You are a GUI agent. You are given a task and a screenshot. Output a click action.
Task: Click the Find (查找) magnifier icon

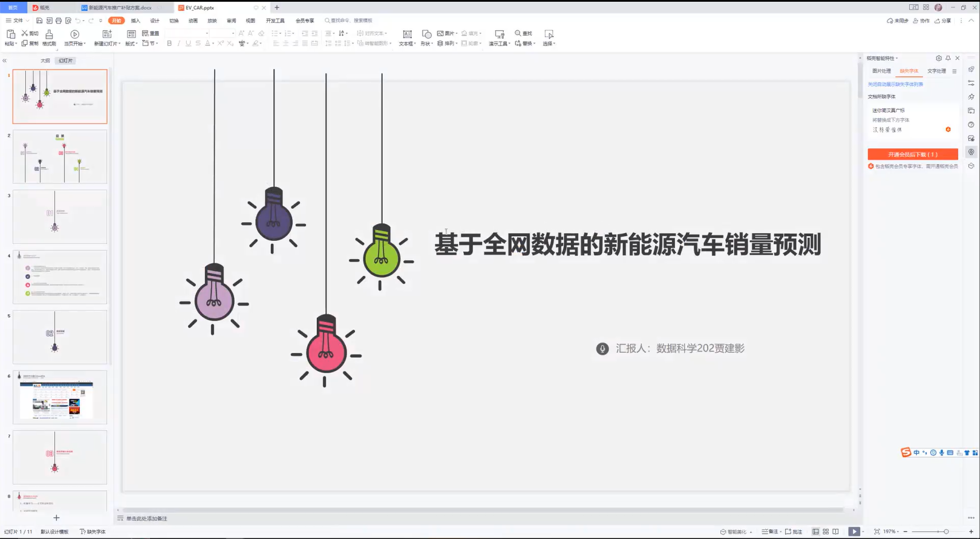[518, 33]
